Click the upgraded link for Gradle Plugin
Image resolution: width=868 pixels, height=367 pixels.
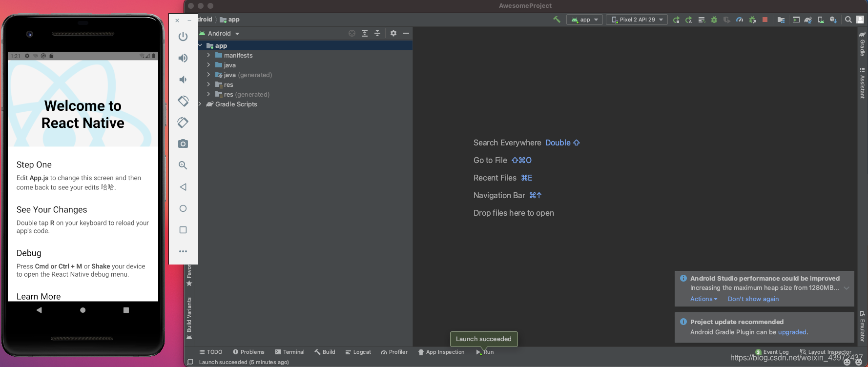(792, 332)
